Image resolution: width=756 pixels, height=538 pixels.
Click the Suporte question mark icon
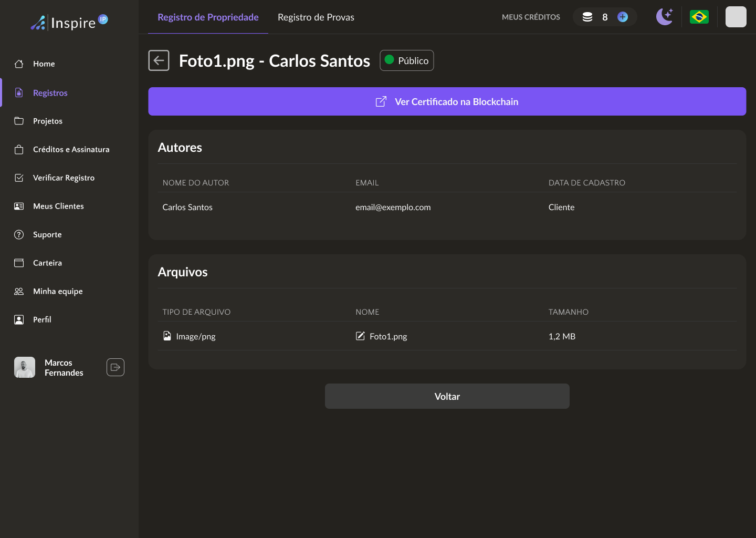19,234
